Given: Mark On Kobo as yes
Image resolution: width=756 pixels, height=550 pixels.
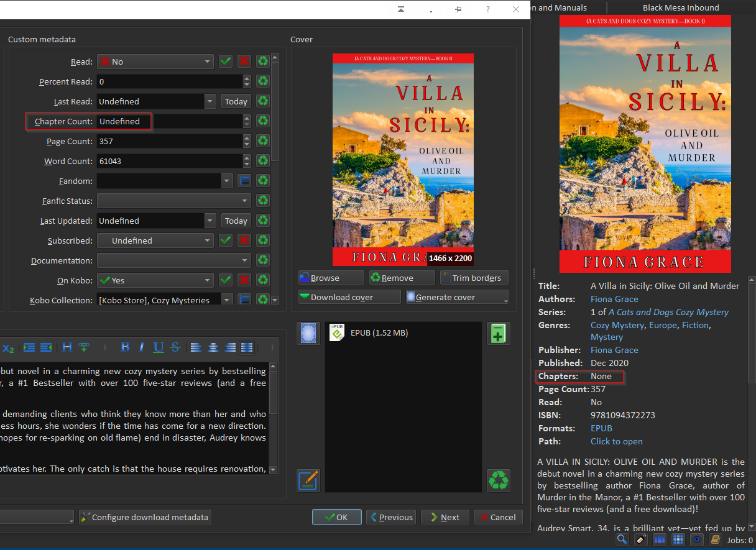Looking at the screenshot, I should point(226,280).
